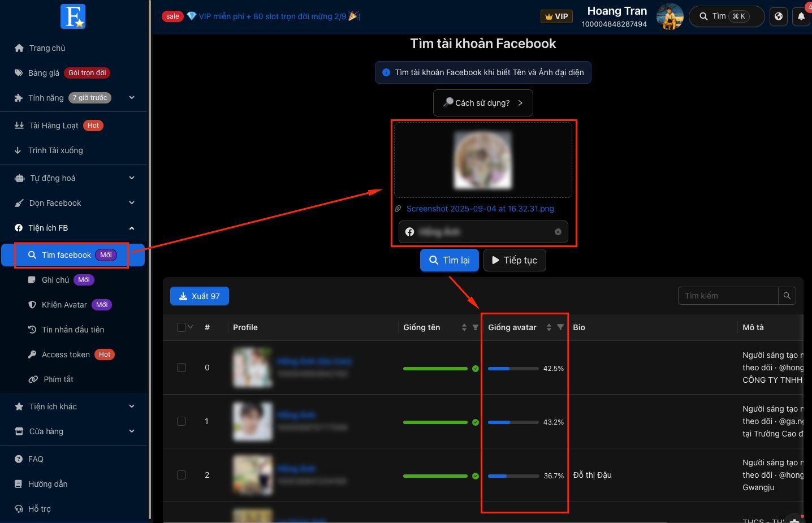
Task: Check the checkbox for row 0
Action: click(x=182, y=368)
